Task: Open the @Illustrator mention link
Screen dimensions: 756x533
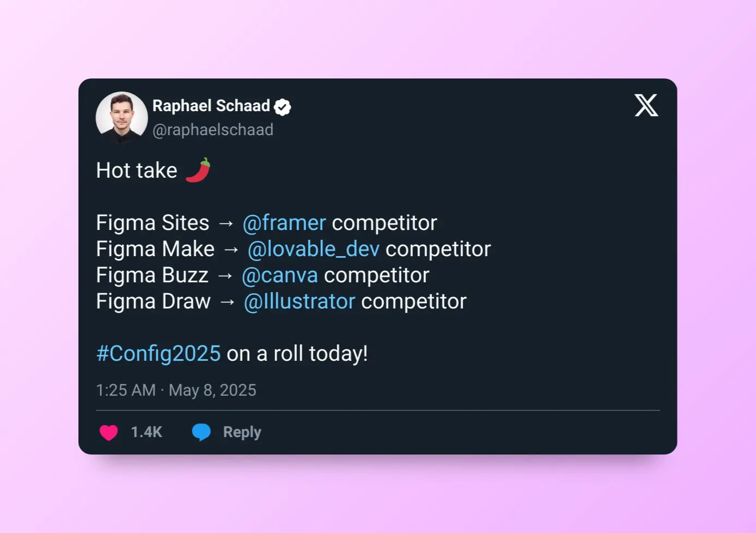Action: click(299, 301)
